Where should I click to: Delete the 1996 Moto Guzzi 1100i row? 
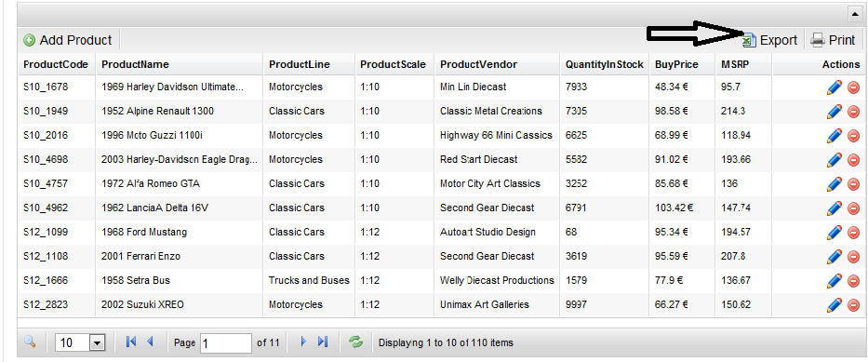click(853, 136)
